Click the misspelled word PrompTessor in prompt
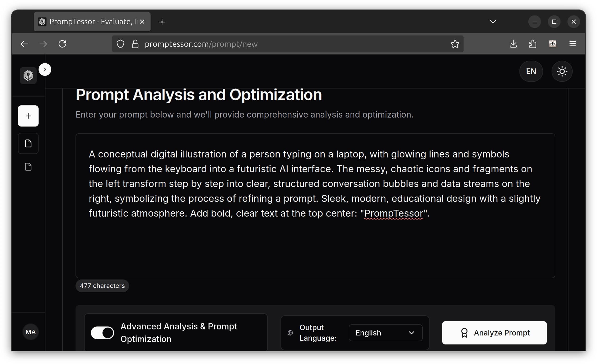The height and width of the screenshot is (364, 597). [x=394, y=213]
